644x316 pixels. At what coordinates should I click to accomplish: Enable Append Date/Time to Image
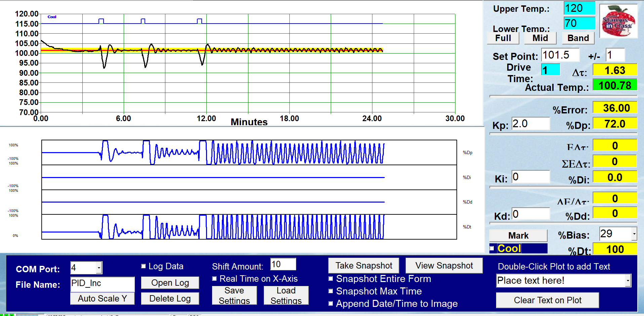click(x=331, y=304)
